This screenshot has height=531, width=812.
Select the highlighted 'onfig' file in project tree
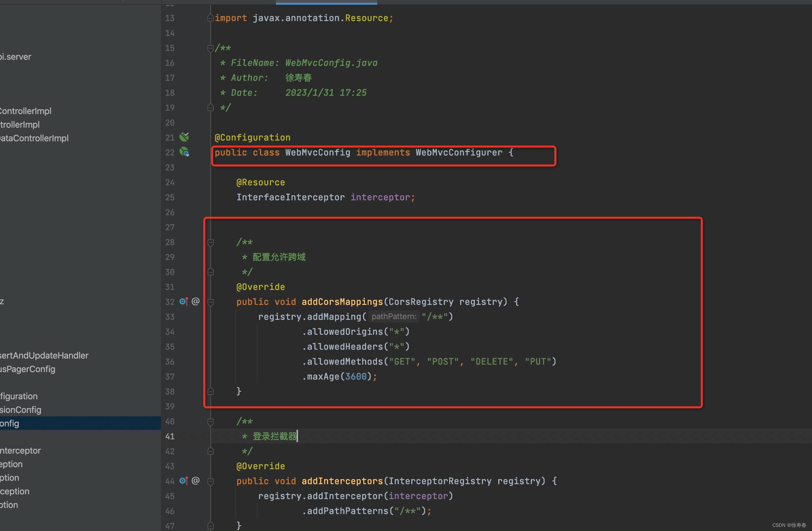(x=81, y=423)
